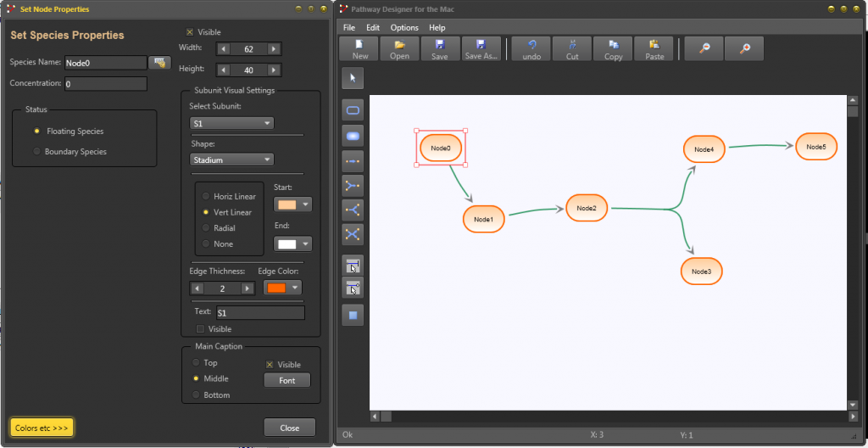868x448 pixels.
Task: Click the New file toolbar icon
Action: point(359,49)
